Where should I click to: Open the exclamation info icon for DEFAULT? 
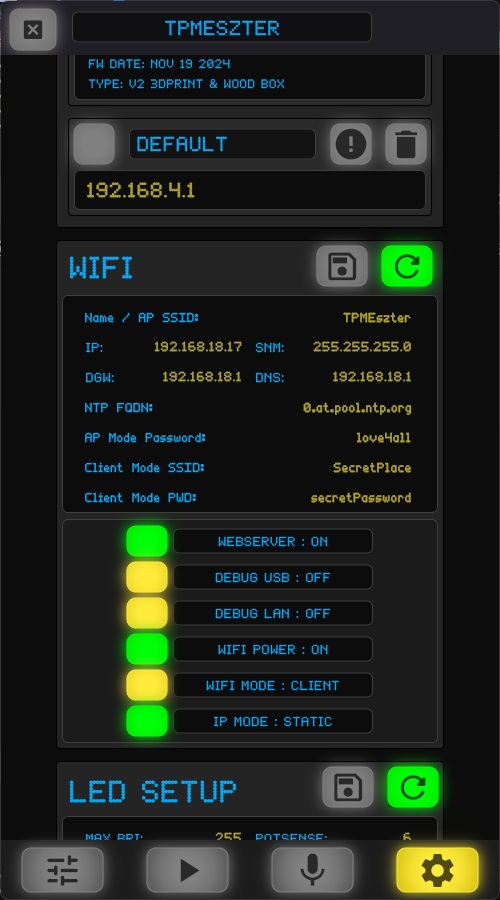coord(351,144)
